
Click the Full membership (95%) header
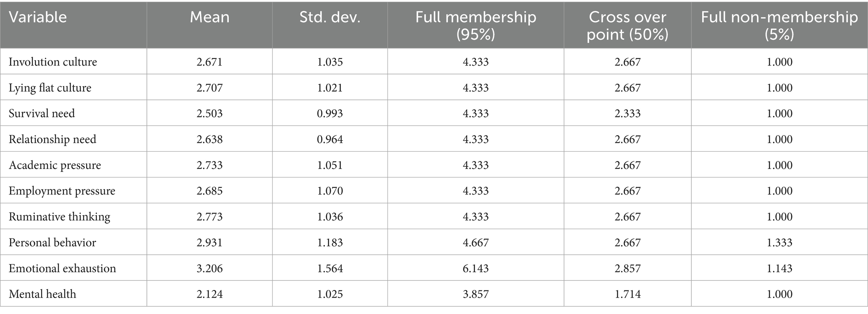click(x=476, y=25)
